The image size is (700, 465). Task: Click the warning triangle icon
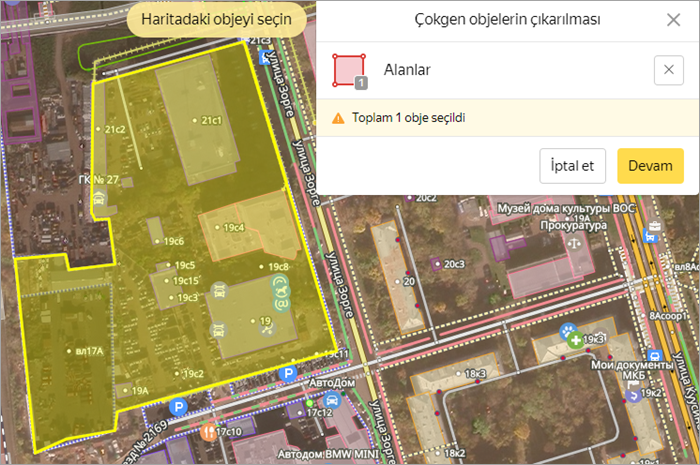338,118
